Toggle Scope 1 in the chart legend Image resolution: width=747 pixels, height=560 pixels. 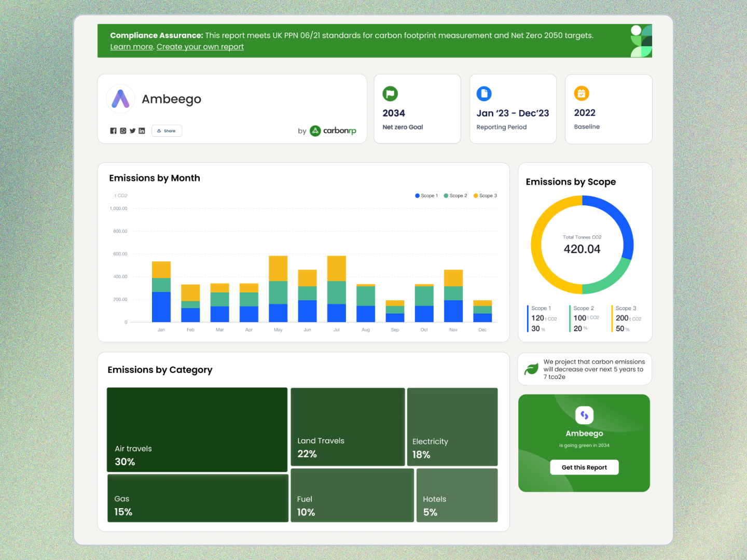pos(426,195)
